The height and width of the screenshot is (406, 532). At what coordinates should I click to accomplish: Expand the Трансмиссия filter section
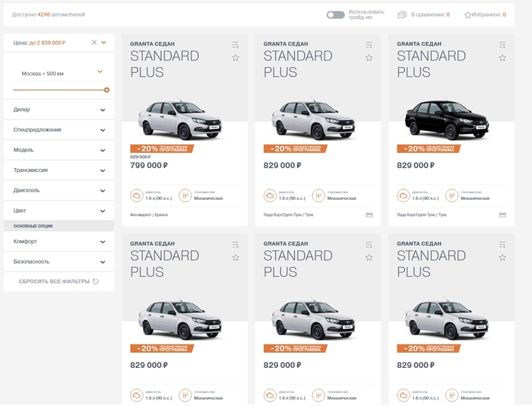click(x=103, y=171)
